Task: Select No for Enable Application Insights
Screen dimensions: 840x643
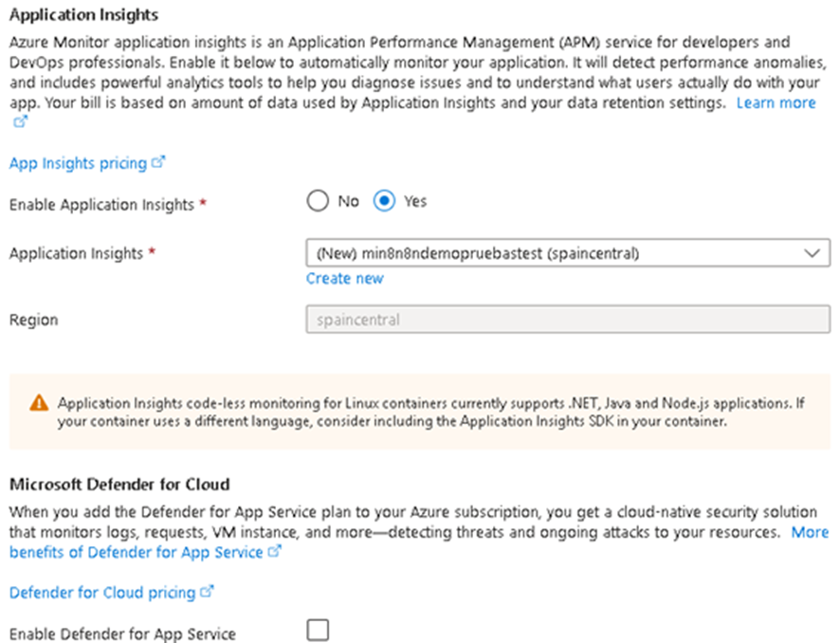Action: (x=317, y=201)
